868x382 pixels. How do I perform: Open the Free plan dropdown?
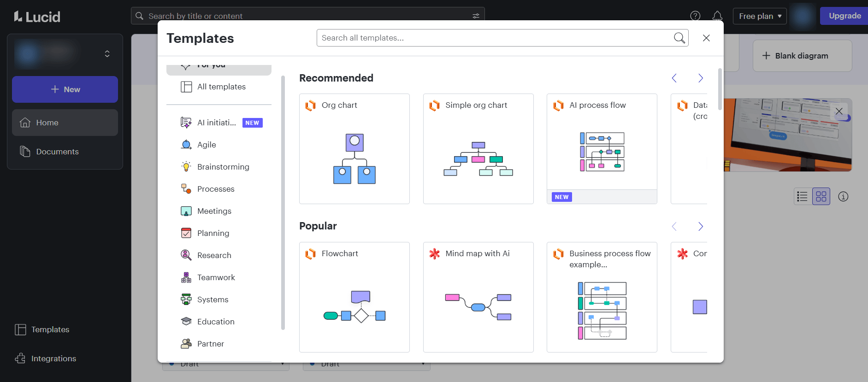tap(760, 16)
